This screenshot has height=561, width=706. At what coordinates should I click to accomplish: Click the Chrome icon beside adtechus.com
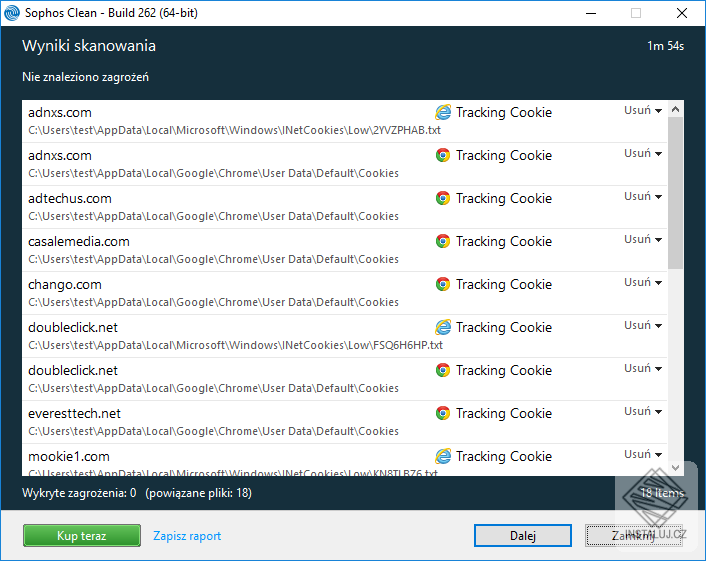[x=443, y=198]
